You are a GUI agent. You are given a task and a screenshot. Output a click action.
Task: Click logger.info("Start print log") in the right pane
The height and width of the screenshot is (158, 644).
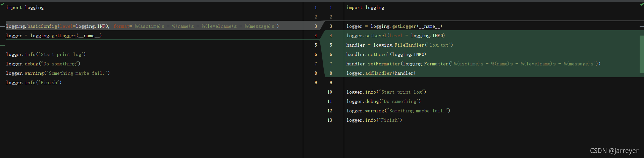pyautogui.click(x=386, y=92)
